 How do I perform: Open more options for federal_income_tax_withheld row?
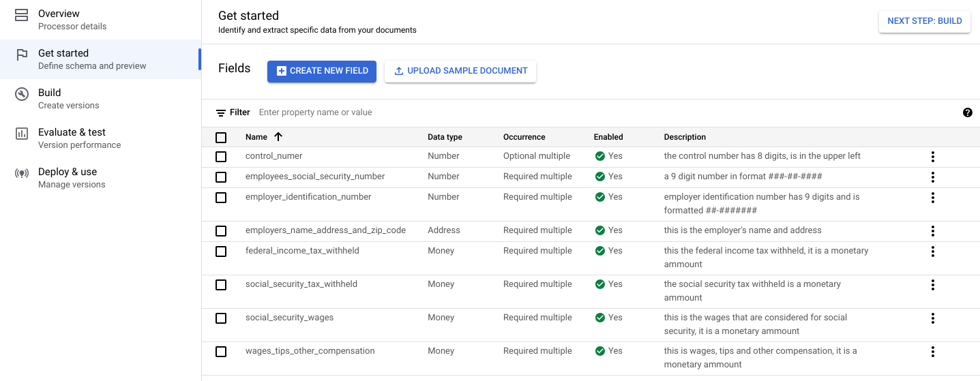(932, 252)
